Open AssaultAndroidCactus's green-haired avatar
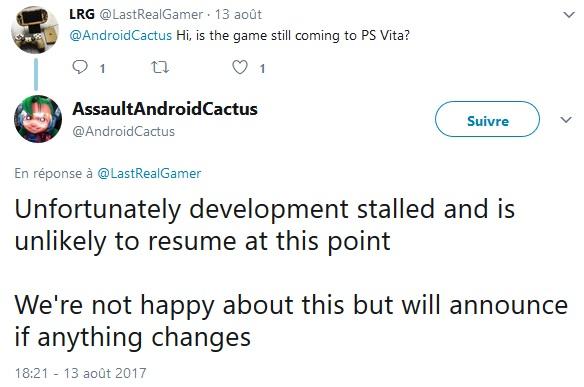Screen dimensions: 584x387 [38, 119]
